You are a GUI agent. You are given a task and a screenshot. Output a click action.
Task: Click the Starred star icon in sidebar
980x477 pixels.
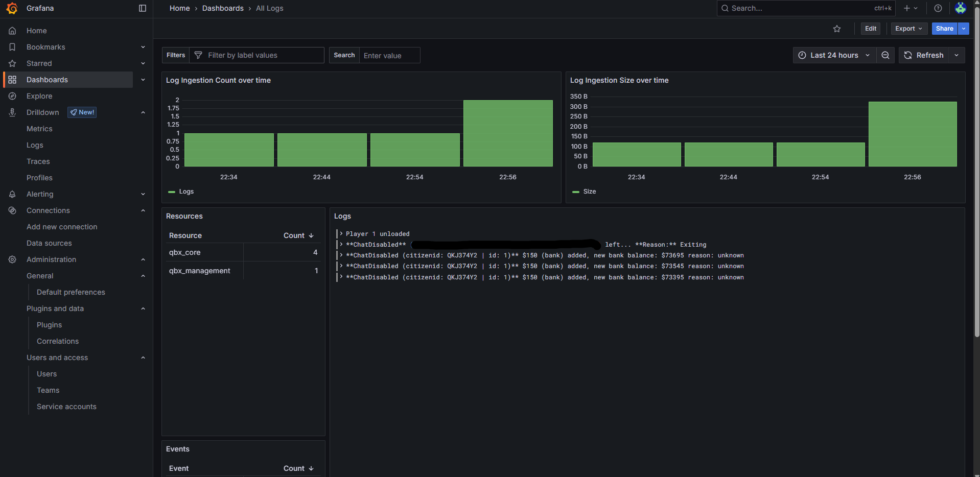pyautogui.click(x=12, y=63)
